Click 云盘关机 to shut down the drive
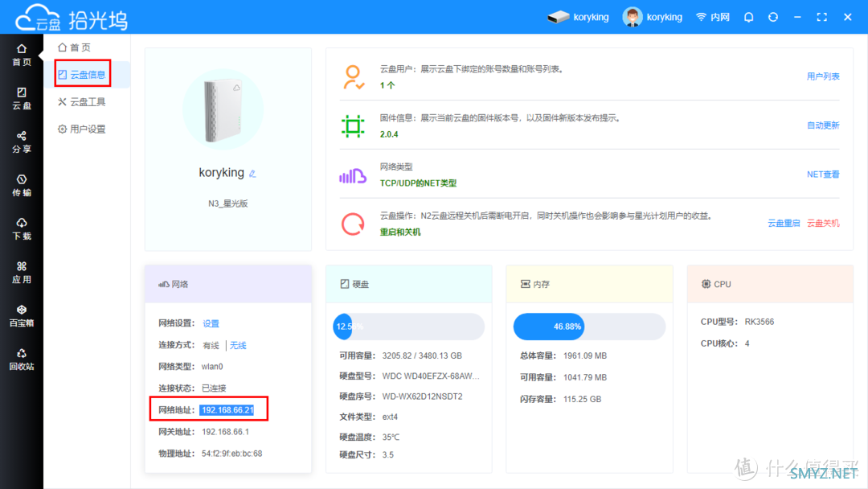The width and height of the screenshot is (868, 489). tap(823, 223)
